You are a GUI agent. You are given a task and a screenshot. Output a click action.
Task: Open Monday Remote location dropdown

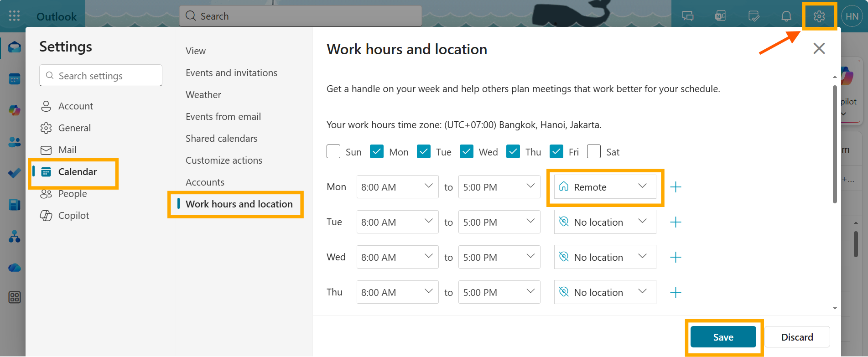[605, 187]
